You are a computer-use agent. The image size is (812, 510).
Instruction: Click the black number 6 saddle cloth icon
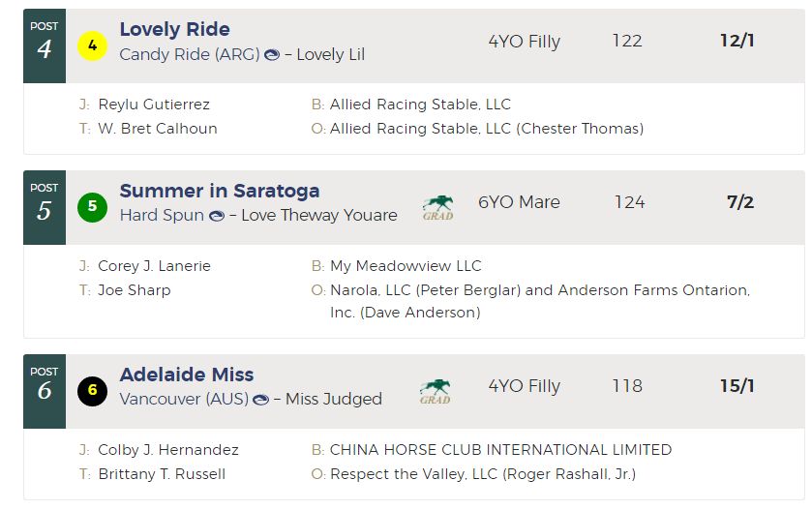92,391
